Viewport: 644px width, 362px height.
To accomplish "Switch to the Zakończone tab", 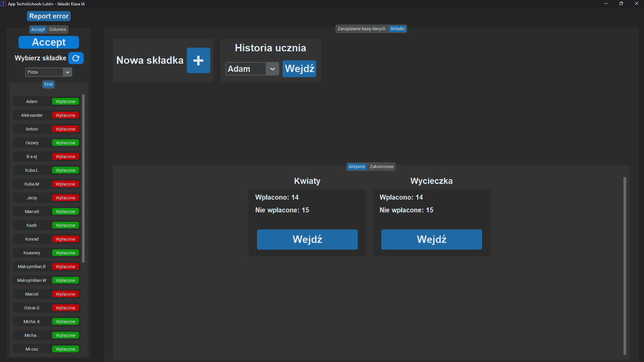I will point(381,167).
